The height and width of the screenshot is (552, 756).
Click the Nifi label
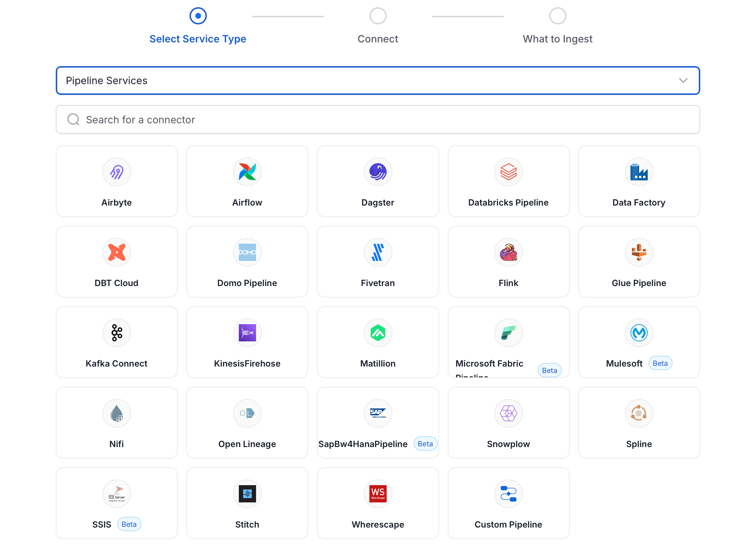pyautogui.click(x=117, y=444)
